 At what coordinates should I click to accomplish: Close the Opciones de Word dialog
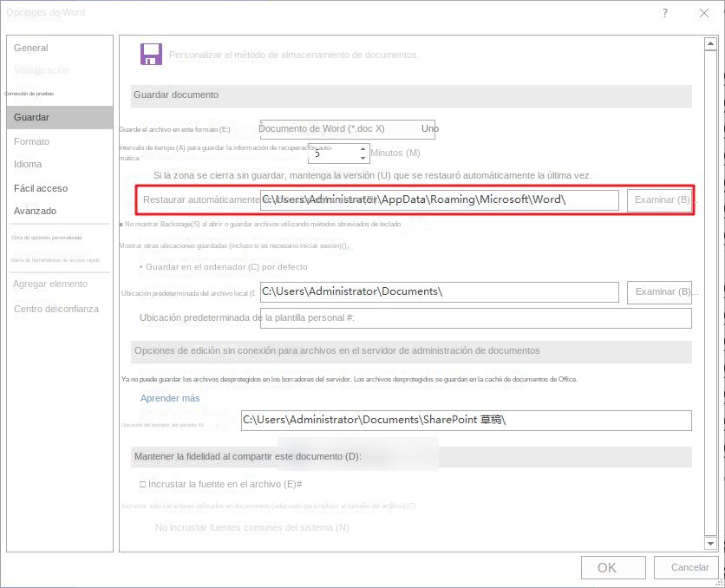point(703,13)
